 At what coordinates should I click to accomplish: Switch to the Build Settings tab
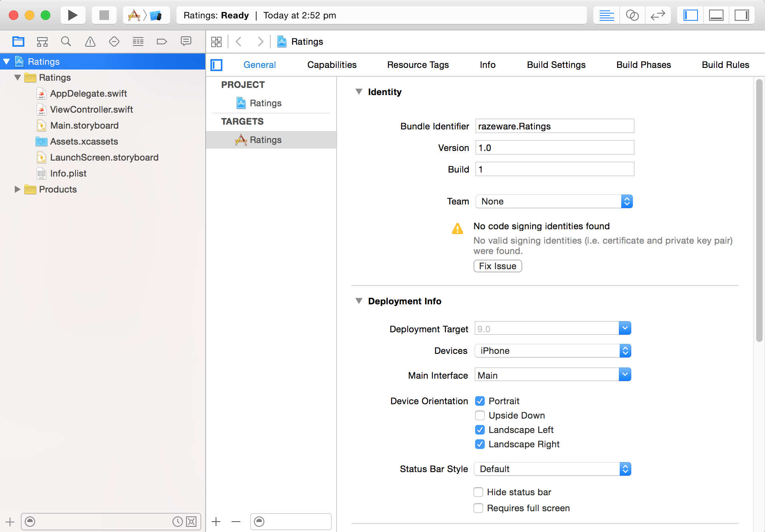coord(556,65)
